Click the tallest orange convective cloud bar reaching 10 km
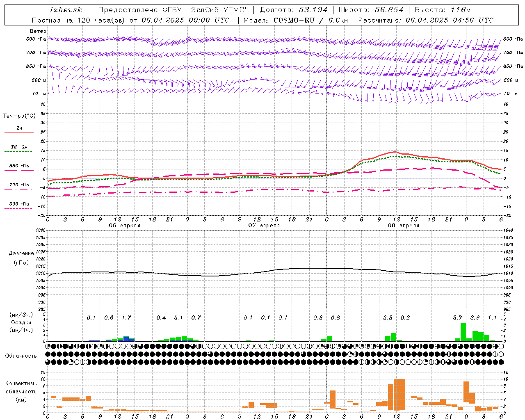 (x=399, y=395)
